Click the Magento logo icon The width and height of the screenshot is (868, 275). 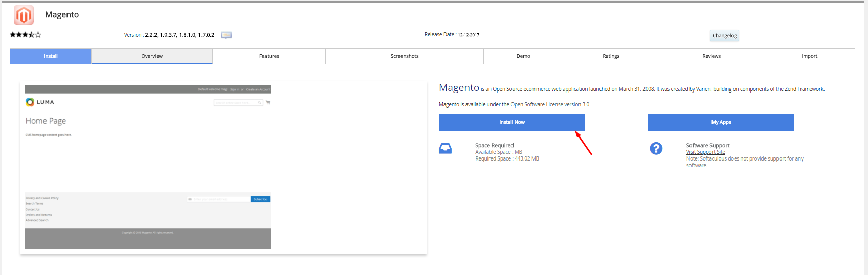[24, 15]
